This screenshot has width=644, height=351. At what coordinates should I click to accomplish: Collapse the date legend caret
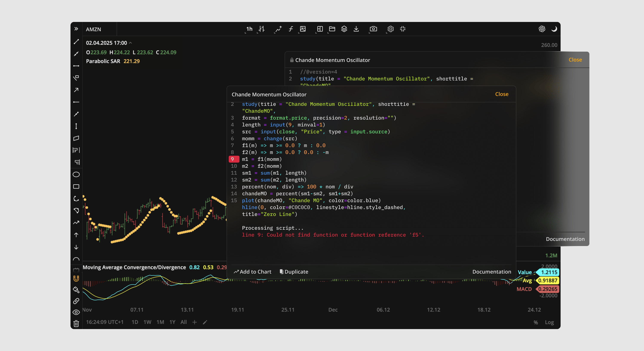(130, 43)
